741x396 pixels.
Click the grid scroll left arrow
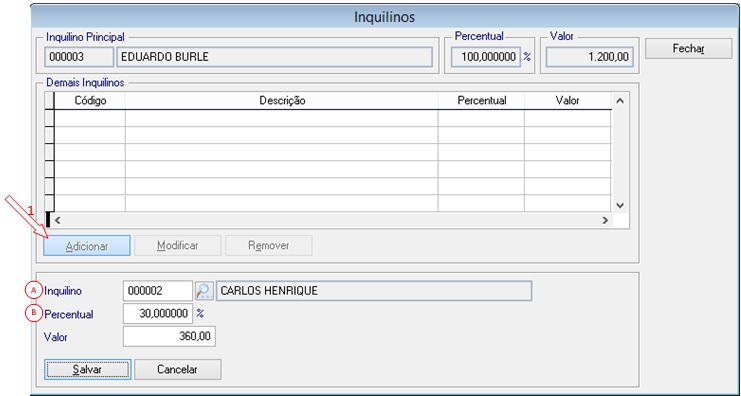click(x=58, y=220)
